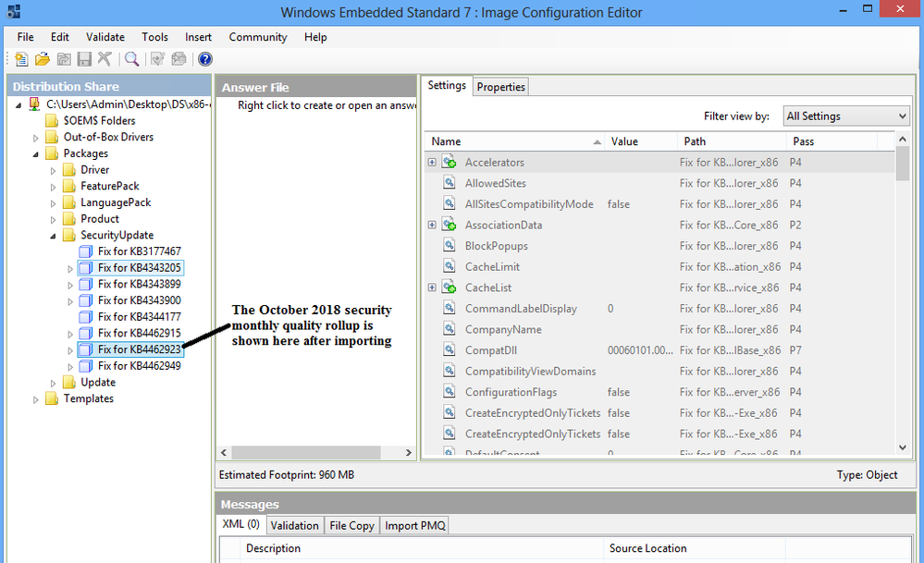Sort settings by the Name column header

pyautogui.click(x=514, y=141)
